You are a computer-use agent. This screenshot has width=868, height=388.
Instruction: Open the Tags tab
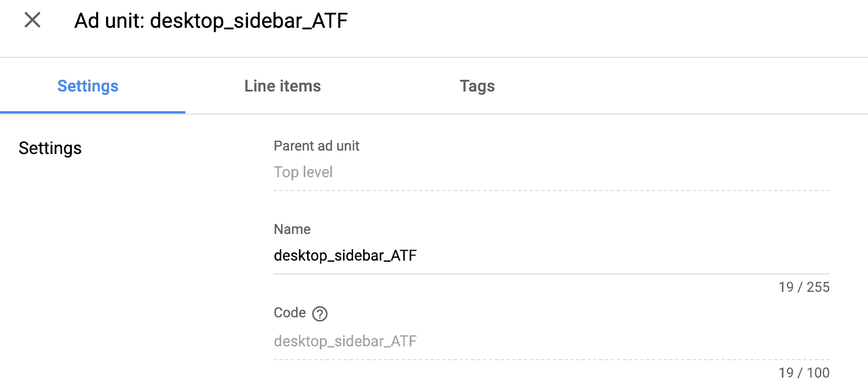click(x=477, y=86)
